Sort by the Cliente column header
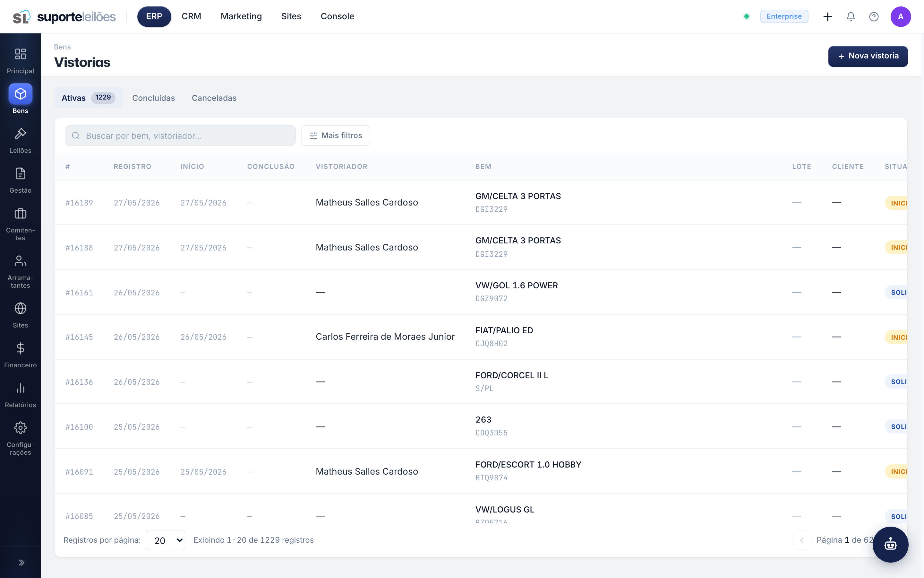924x578 pixels. point(848,166)
